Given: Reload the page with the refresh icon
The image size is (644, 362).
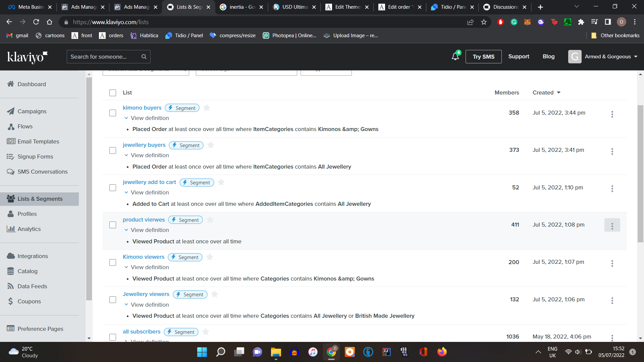Looking at the screenshot, I should point(36,22).
